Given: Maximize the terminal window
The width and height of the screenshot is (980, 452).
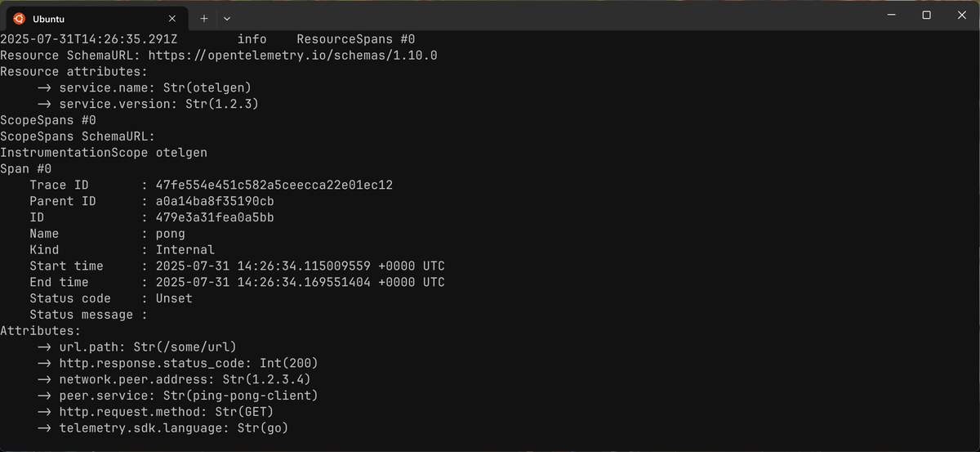Looking at the screenshot, I should coord(926,16).
